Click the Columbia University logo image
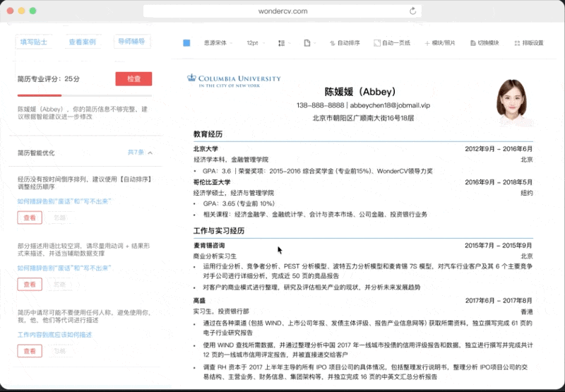565x392 pixels. (234, 81)
